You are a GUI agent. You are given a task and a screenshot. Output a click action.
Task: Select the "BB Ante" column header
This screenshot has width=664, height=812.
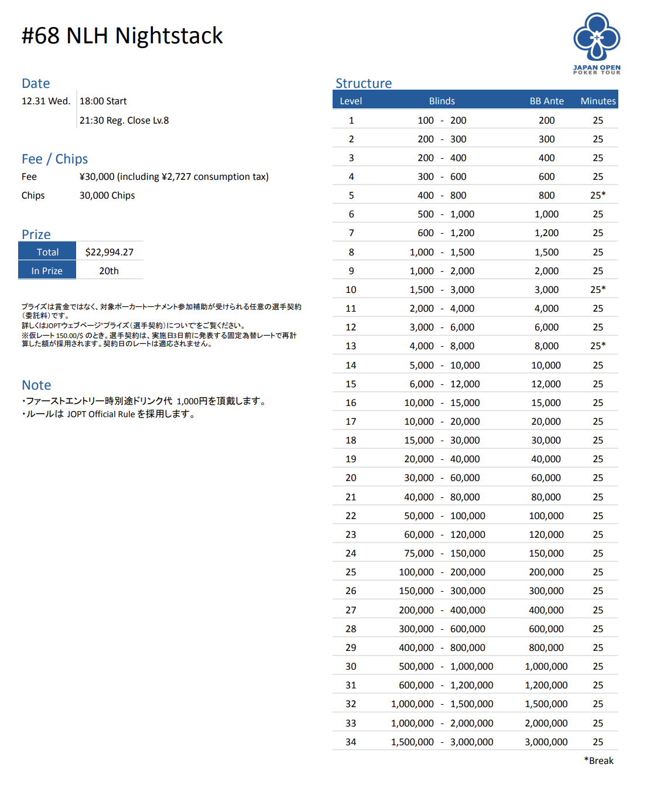(x=546, y=101)
